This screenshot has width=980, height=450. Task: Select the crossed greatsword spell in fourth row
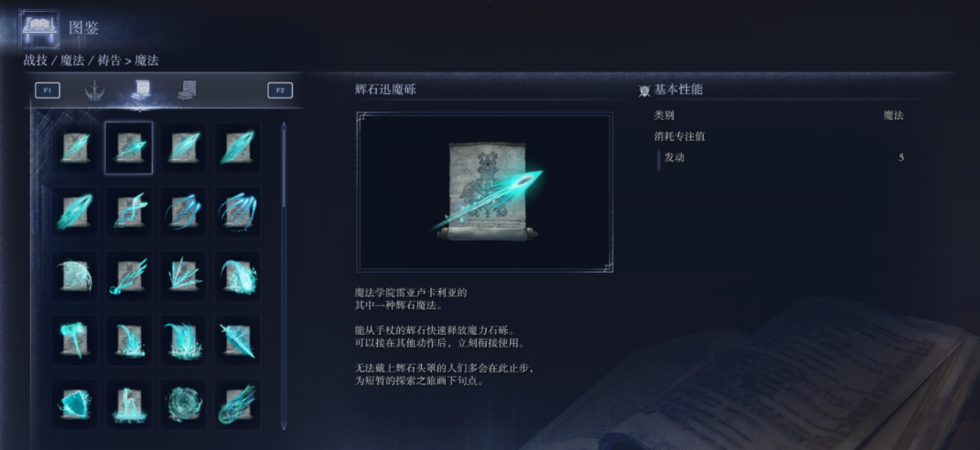[x=238, y=340]
